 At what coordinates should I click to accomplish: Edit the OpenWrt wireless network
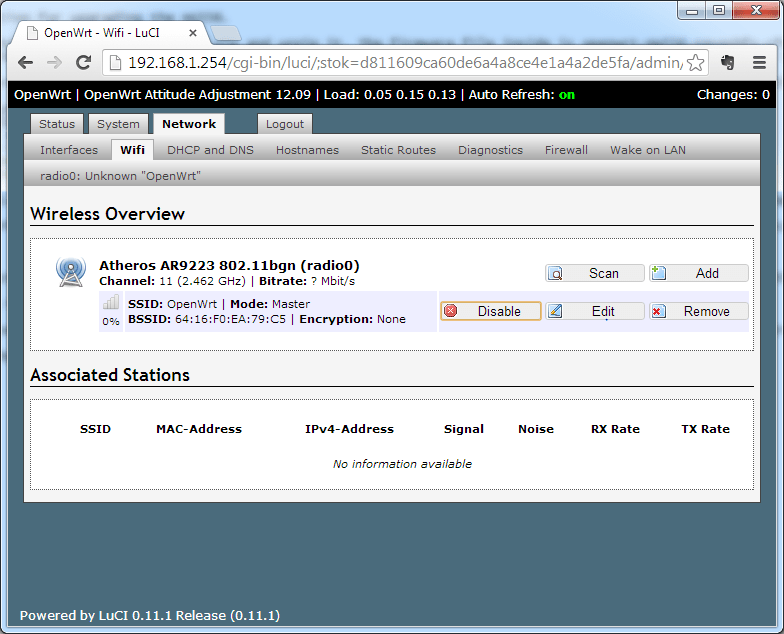pyautogui.click(x=594, y=311)
